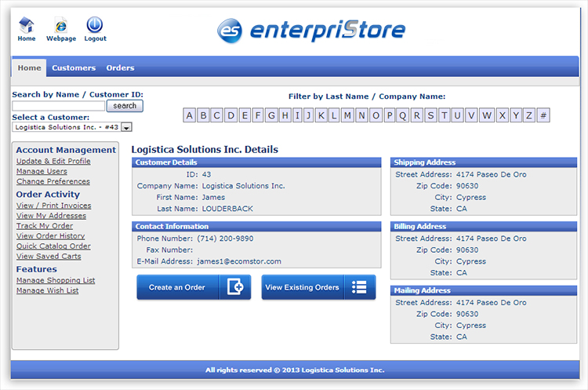
Task: Open the Manage Shopping List link
Action: pyautogui.click(x=56, y=280)
